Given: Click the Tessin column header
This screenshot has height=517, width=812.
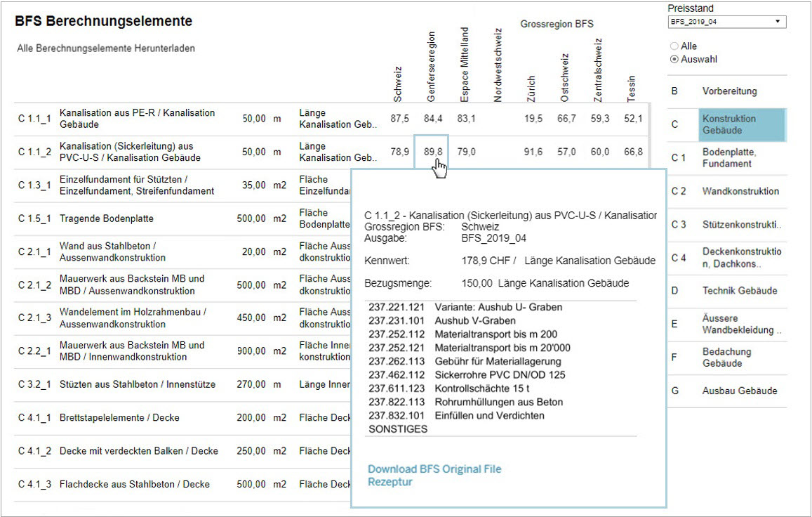Looking at the screenshot, I should pos(631,89).
